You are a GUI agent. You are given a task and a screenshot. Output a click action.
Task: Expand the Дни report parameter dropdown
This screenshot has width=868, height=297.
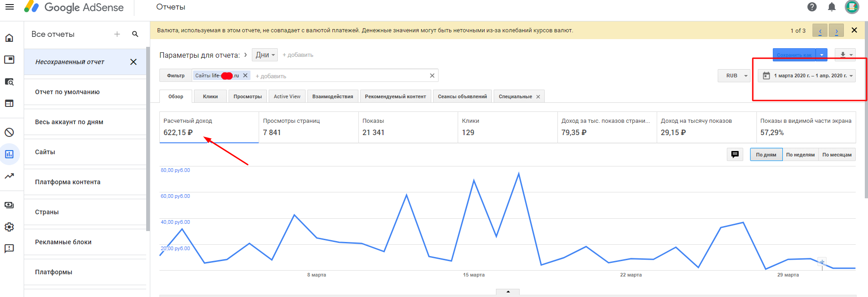pyautogui.click(x=265, y=55)
